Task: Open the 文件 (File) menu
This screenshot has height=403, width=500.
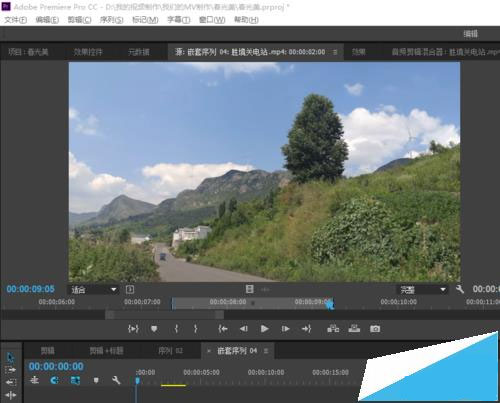Action: 16,20
